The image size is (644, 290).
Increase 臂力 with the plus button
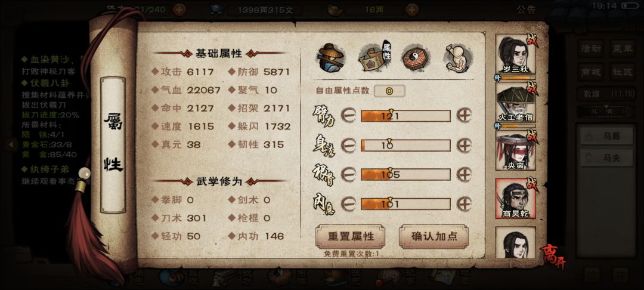pos(464,116)
